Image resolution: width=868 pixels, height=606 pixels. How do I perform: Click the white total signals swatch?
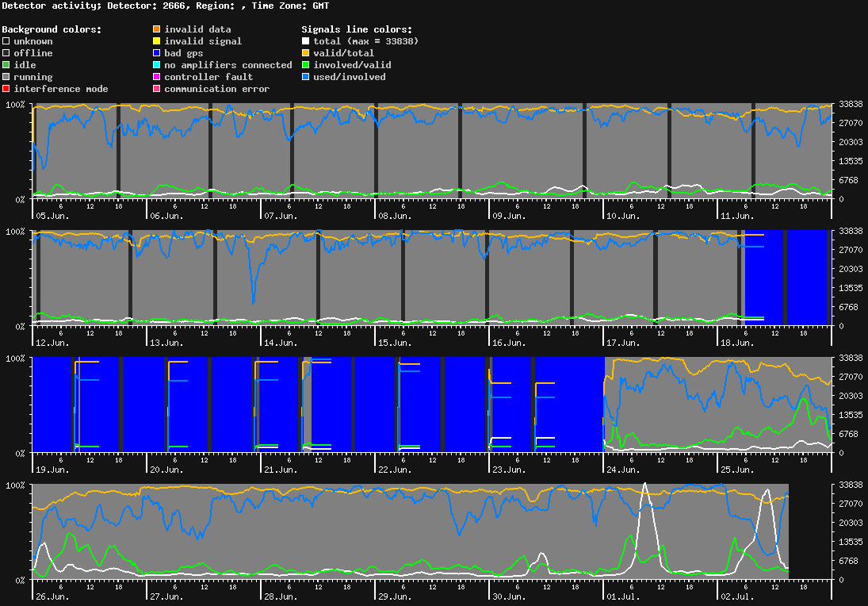click(x=305, y=41)
